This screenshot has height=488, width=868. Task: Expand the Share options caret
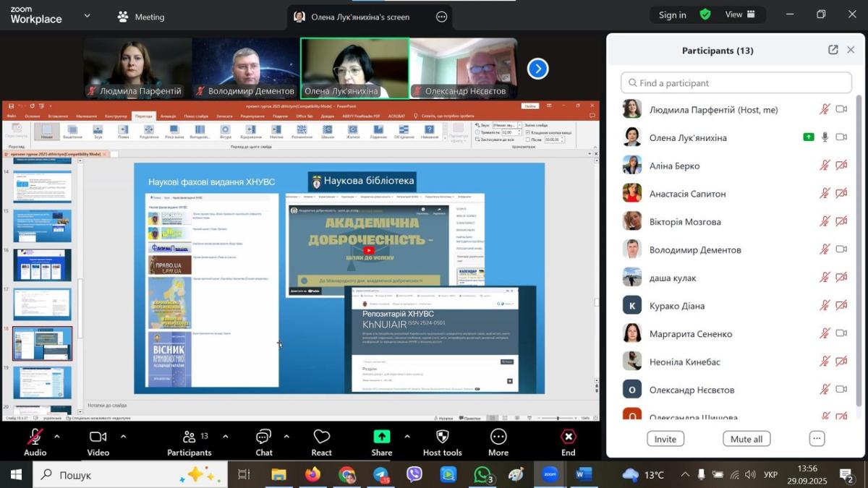(407, 437)
